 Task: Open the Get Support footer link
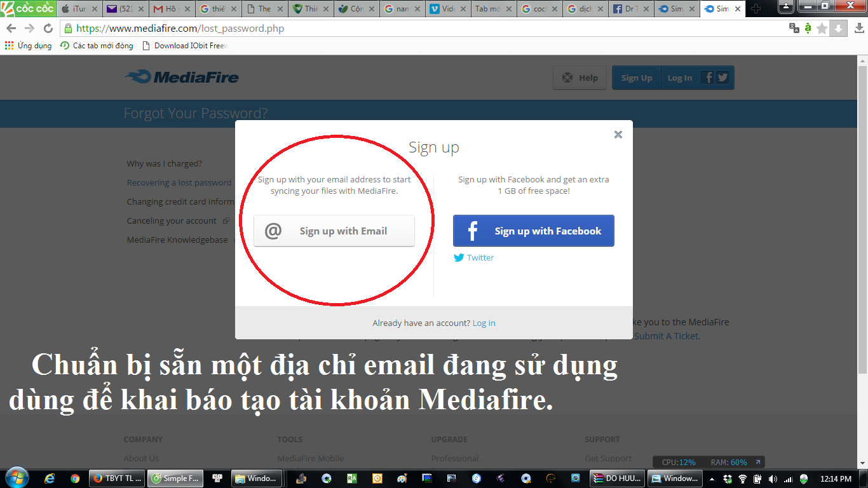pos(608,458)
